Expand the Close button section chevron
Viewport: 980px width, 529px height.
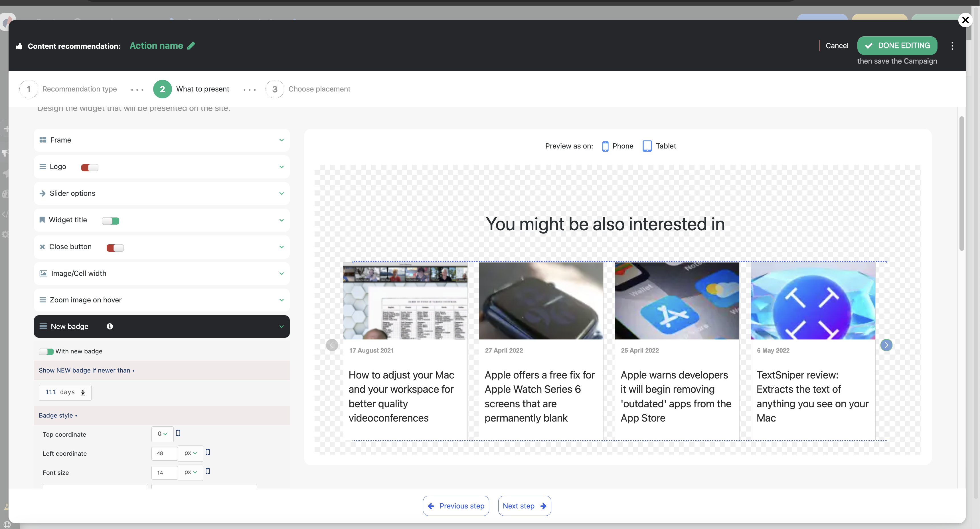coord(282,247)
